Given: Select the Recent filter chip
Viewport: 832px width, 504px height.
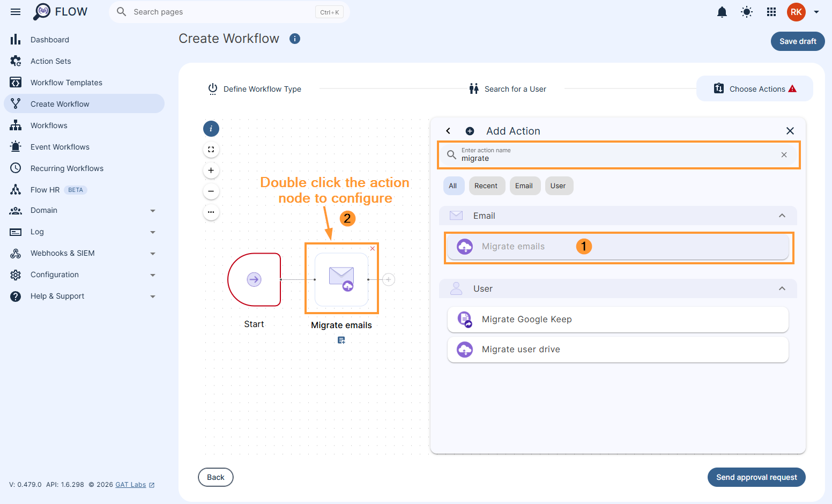Looking at the screenshot, I should click(486, 186).
